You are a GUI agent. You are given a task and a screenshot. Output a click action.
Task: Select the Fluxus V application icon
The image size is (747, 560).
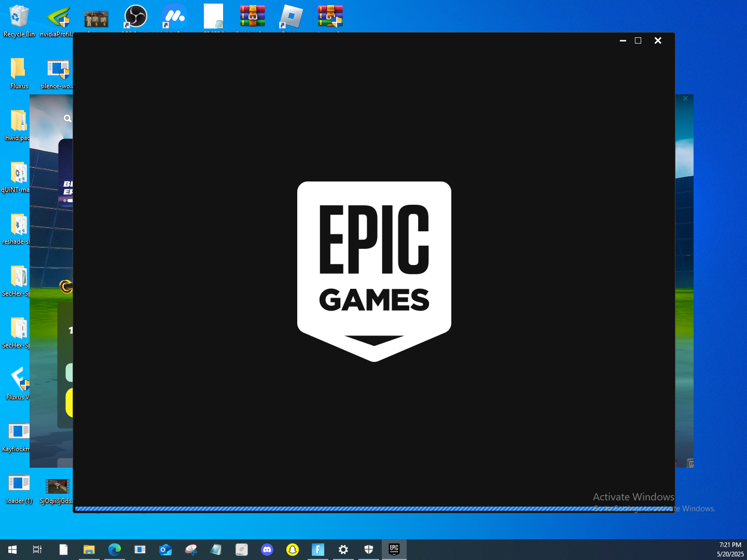point(18,384)
